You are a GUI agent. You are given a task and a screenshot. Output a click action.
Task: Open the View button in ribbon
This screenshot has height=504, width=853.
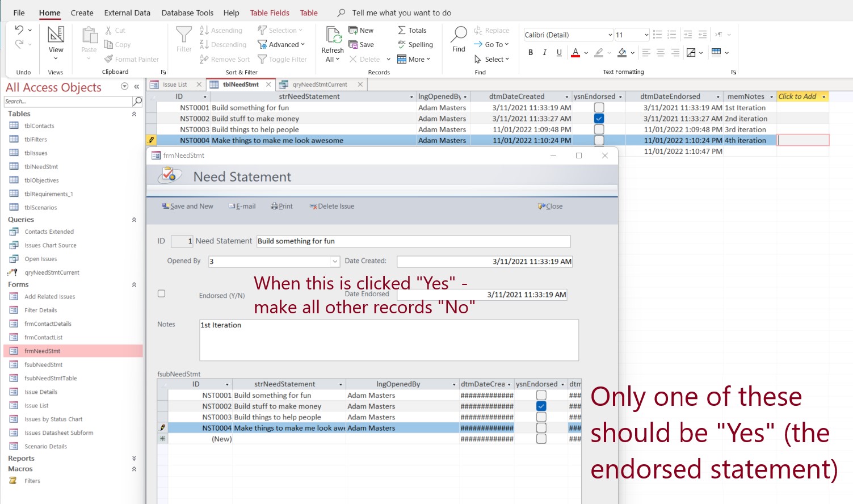(56, 43)
